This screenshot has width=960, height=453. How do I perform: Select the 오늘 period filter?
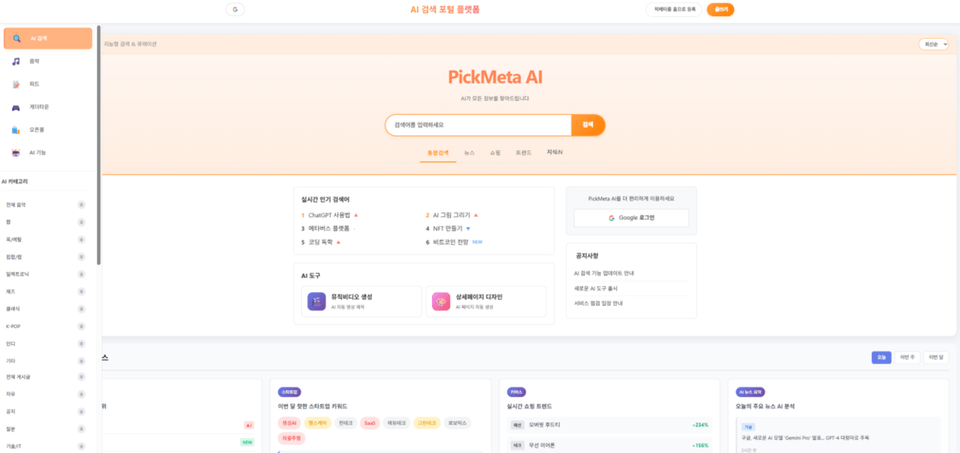coord(881,358)
